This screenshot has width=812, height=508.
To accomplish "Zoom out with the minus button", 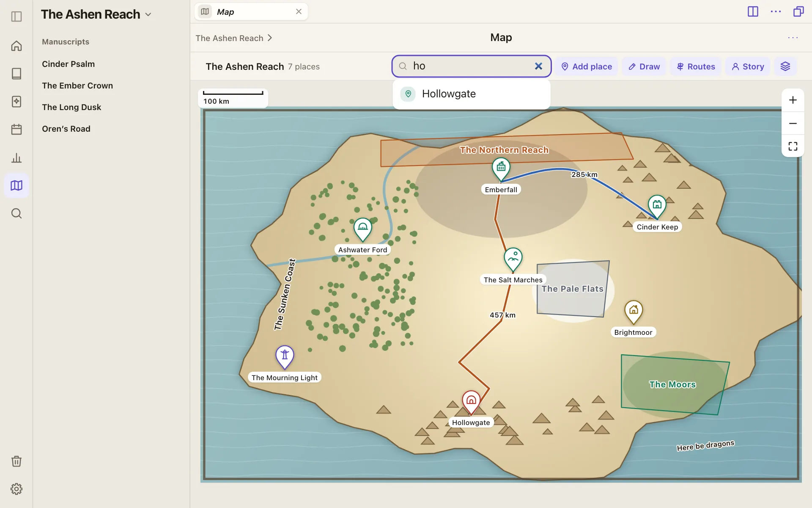I will click(x=793, y=124).
